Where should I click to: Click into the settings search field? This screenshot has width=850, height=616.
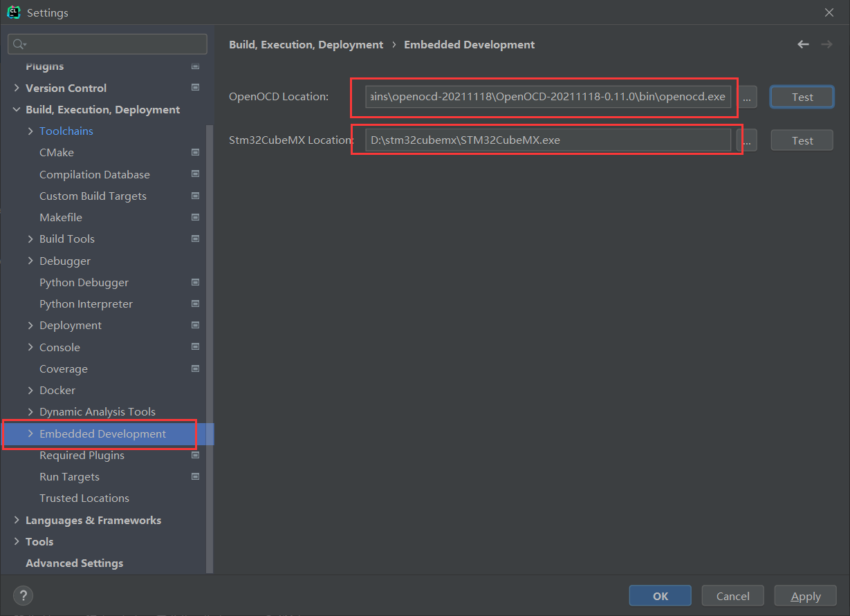(x=107, y=44)
